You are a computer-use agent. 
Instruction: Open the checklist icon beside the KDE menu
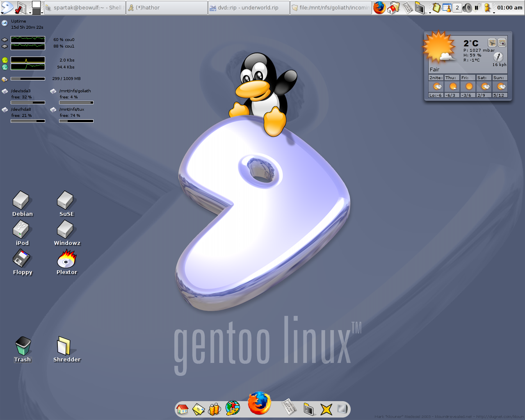[21, 8]
